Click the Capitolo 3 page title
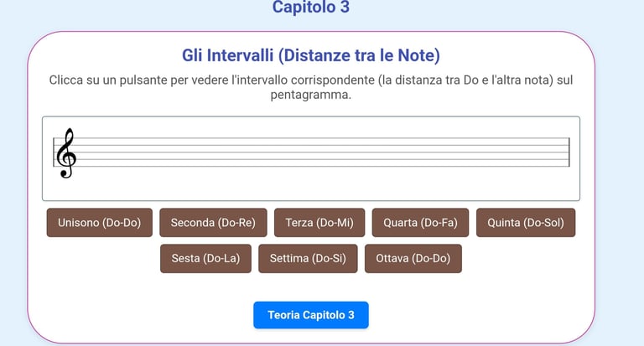Screen dimensions: 644x346 coord(311,7)
